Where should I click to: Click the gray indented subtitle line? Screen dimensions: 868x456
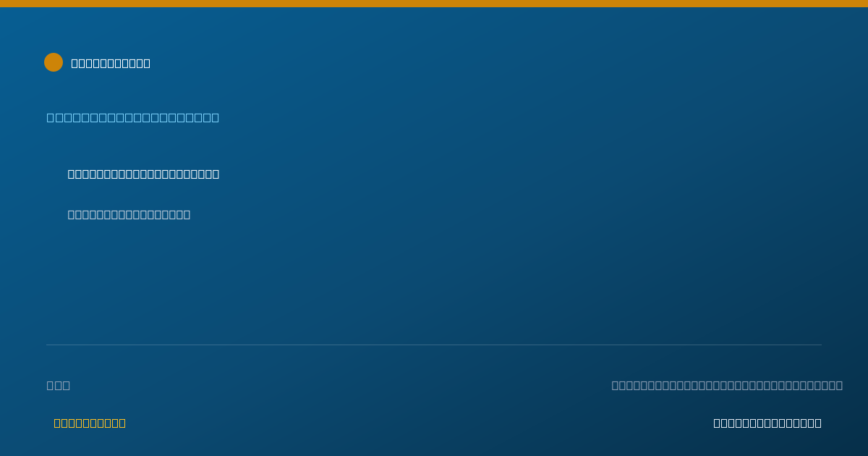(x=129, y=214)
